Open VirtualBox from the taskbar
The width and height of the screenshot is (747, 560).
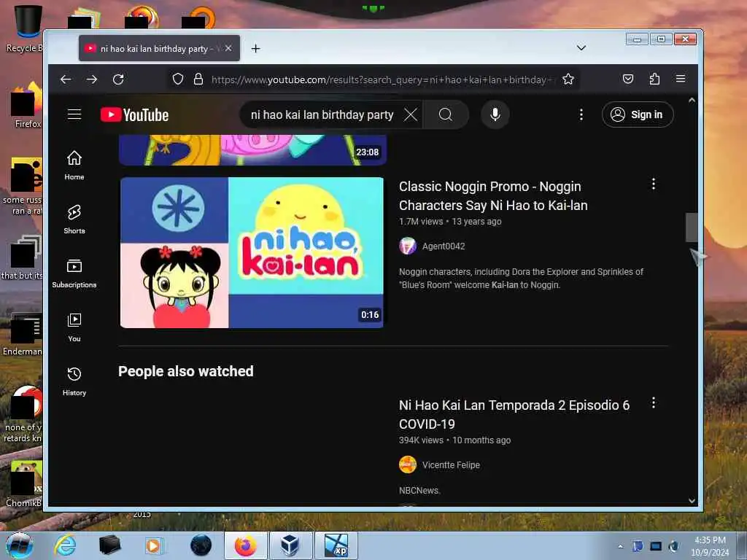pos(290,545)
